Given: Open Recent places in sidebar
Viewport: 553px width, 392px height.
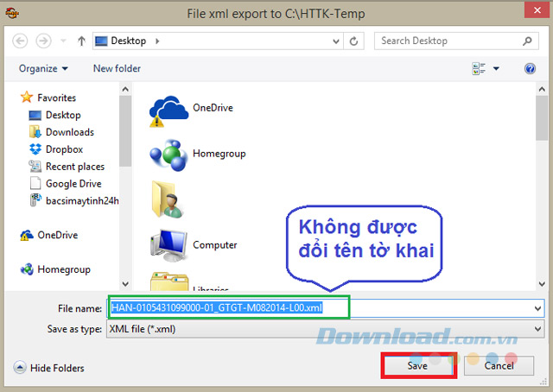Looking at the screenshot, I should coord(75,167).
